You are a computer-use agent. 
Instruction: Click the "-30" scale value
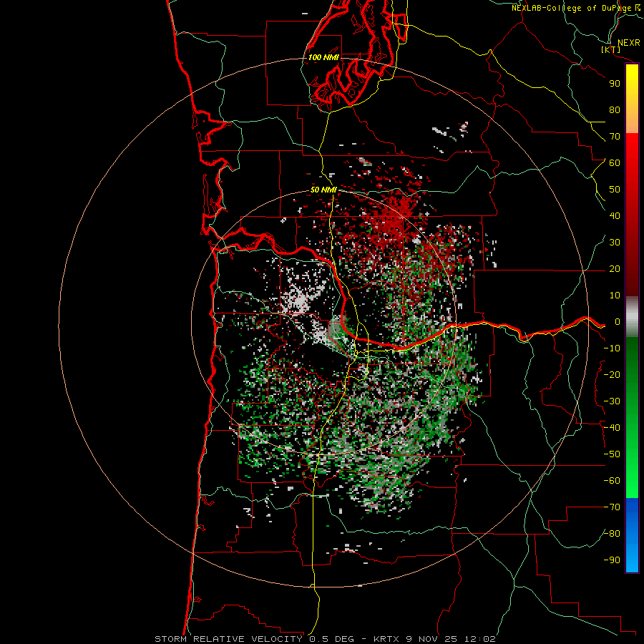[x=612, y=401]
